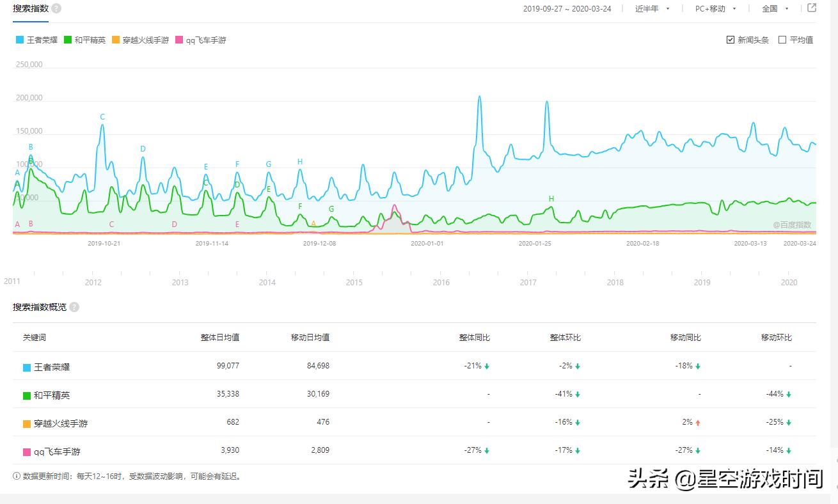
Task: Click the 移动日均值 column header
Action: coord(310,337)
